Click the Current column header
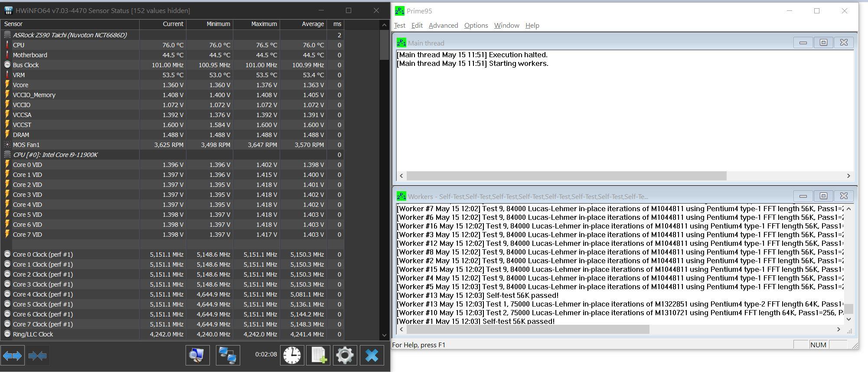Image resolution: width=868 pixels, height=372 pixels. pos(163,24)
